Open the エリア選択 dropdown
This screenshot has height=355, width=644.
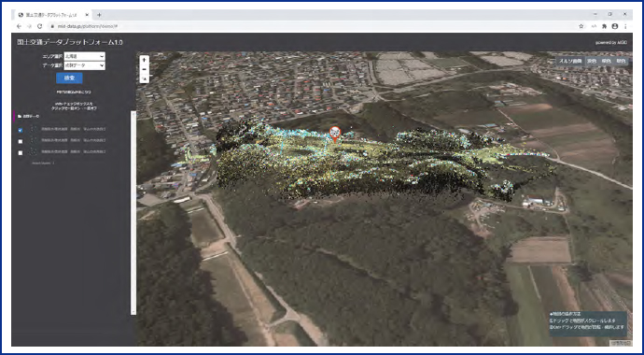coord(85,56)
